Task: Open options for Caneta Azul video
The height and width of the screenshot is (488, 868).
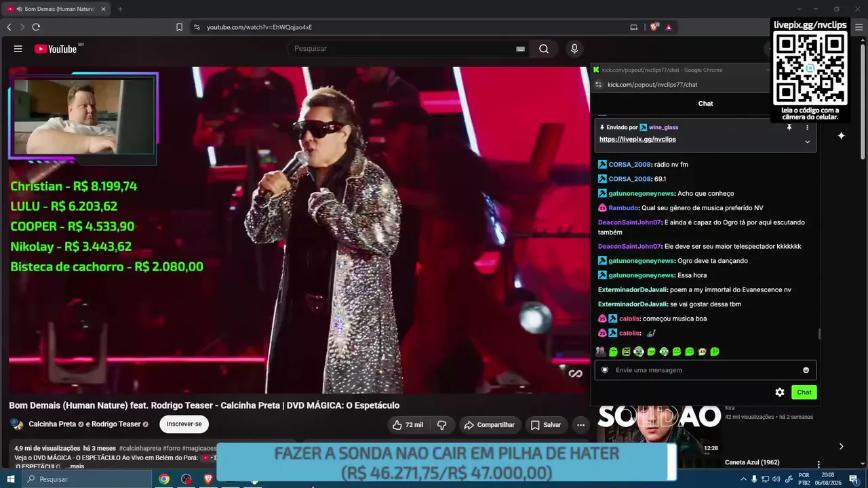Action: tap(818, 464)
